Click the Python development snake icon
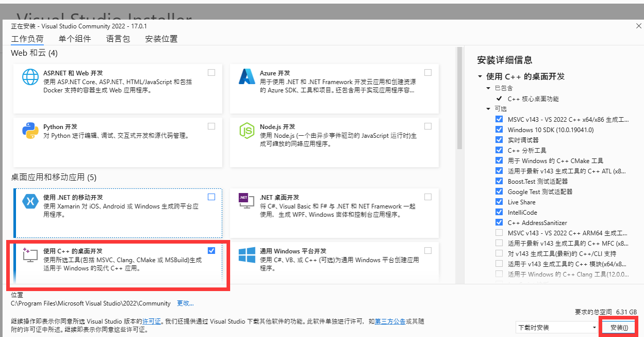 click(x=30, y=131)
